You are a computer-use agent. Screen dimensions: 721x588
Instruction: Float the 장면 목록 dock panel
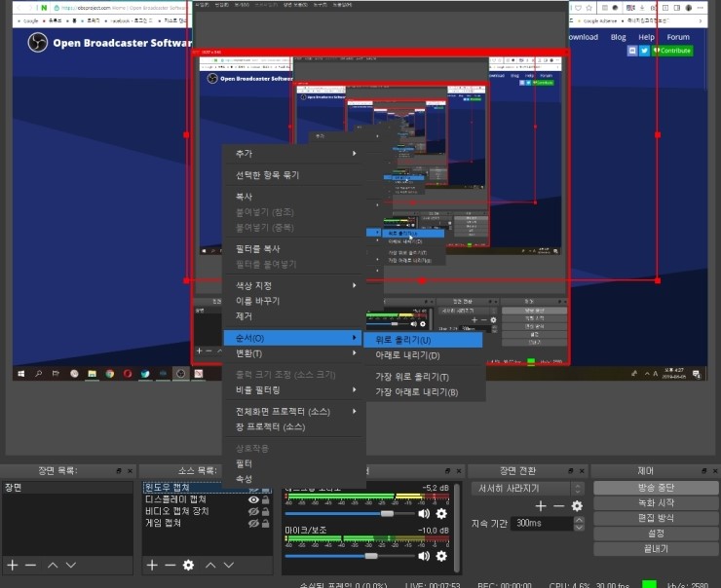[119, 471]
